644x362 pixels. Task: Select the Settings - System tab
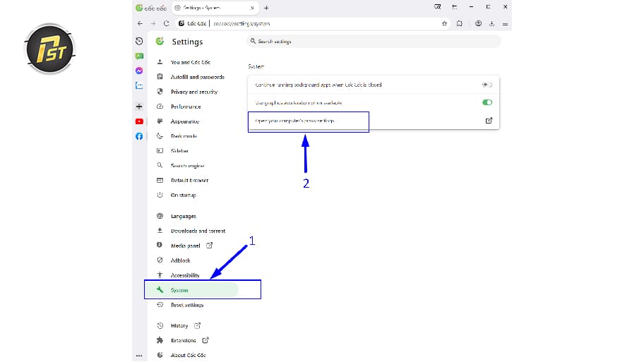pos(215,8)
